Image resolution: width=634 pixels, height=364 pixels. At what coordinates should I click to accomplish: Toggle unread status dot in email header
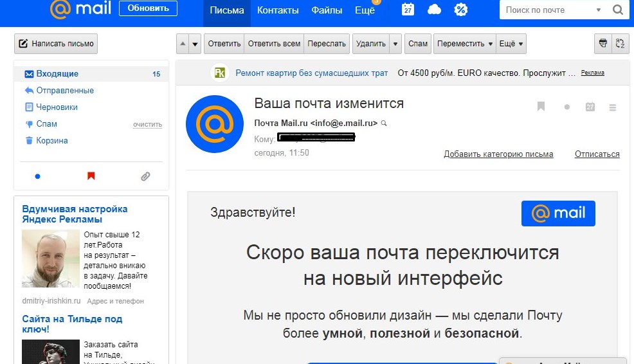point(566,107)
